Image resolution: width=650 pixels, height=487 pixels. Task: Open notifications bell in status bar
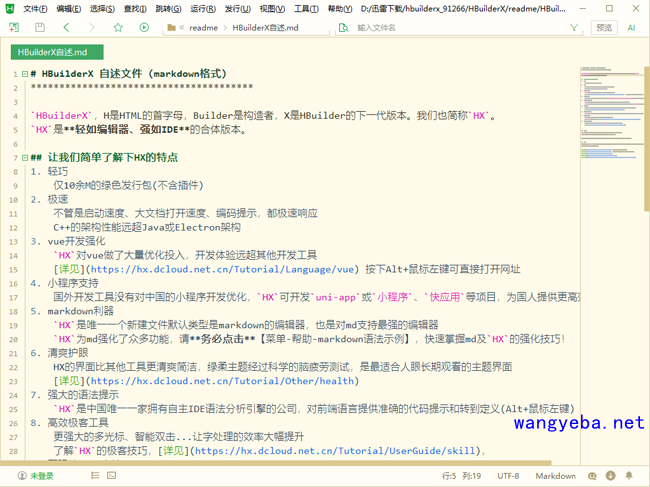629,476
